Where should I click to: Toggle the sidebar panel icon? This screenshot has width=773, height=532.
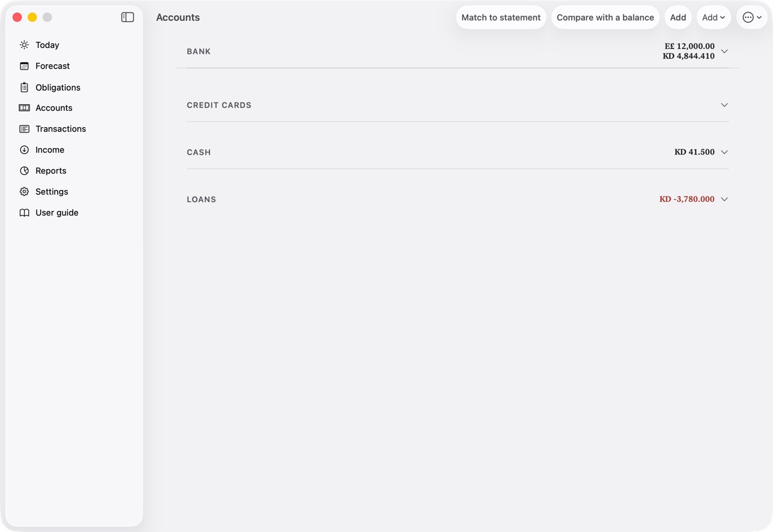click(127, 17)
